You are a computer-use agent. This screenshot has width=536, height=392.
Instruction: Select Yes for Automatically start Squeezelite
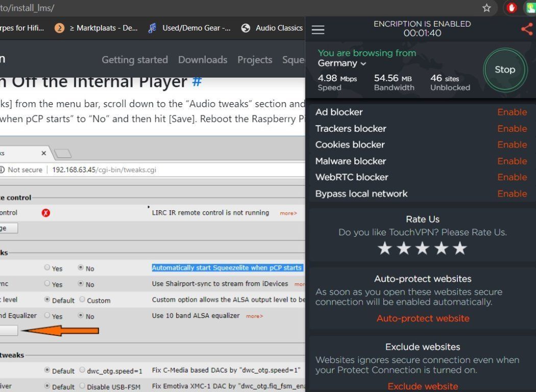(47, 267)
